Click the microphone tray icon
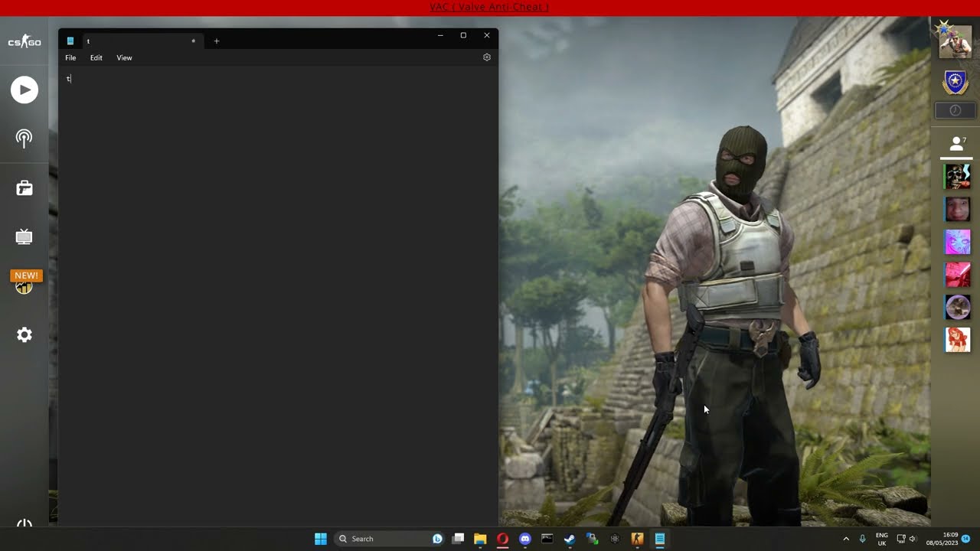 click(x=863, y=539)
